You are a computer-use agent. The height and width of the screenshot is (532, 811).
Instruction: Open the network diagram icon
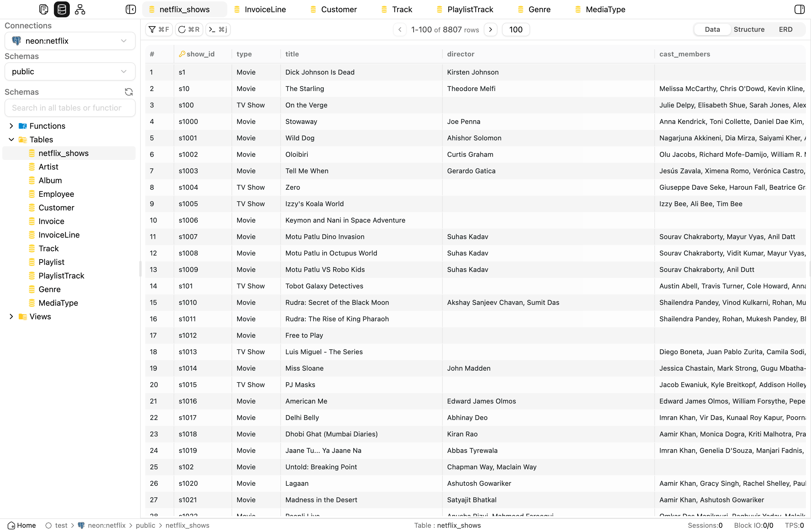coord(80,9)
